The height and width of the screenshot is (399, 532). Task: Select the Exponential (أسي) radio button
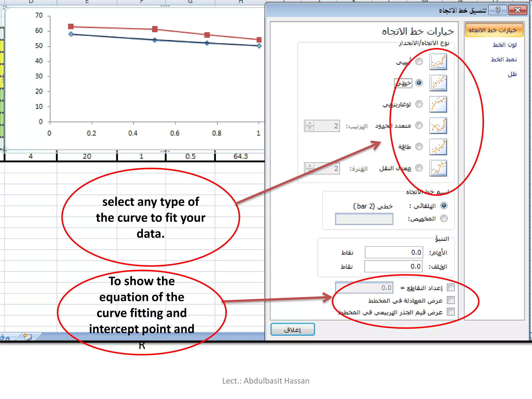click(419, 62)
